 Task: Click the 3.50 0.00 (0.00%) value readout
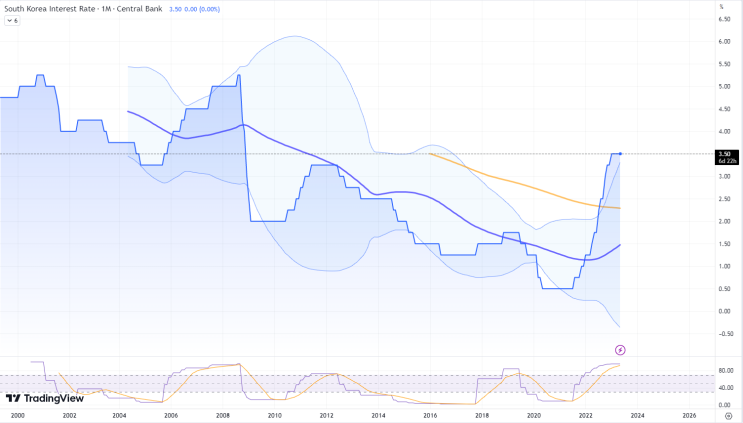pos(194,9)
